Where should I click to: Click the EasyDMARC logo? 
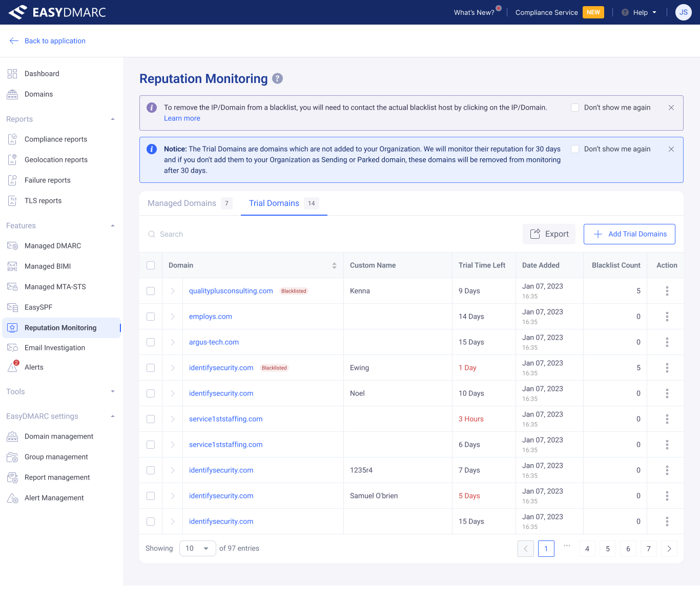57,12
